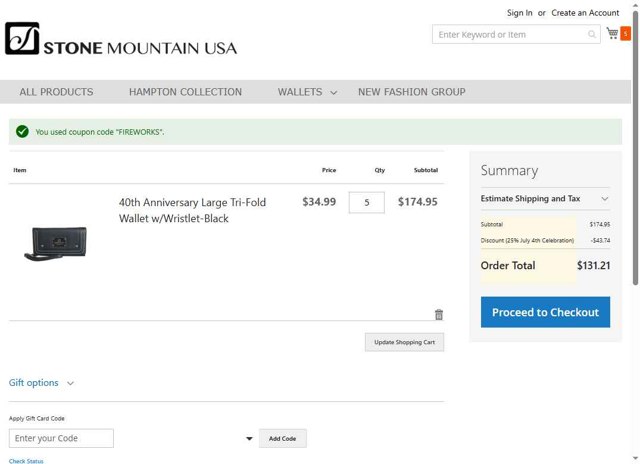Focus the keyword search field
The width and height of the screenshot is (640, 464).
tap(516, 34)
